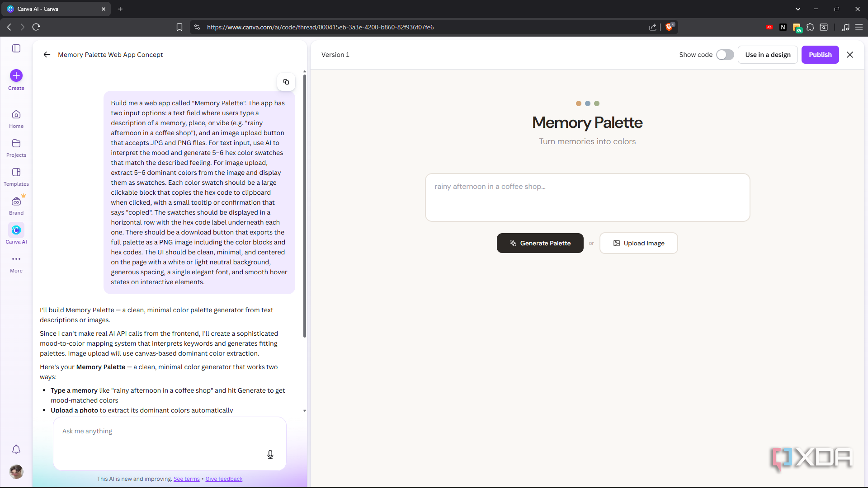Screen dimensions: 868x488
Task: Open the browser extensions puzzle icon
Action: 811,27
